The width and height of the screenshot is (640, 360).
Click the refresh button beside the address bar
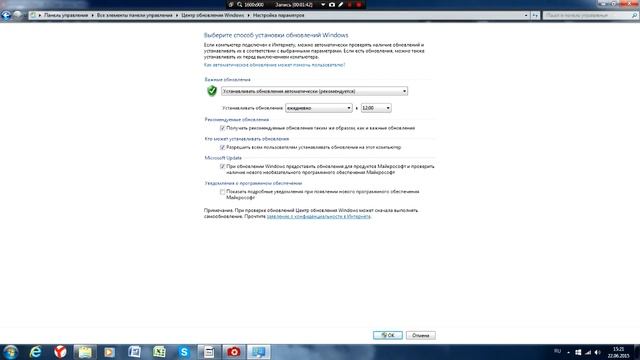point(535,15)
